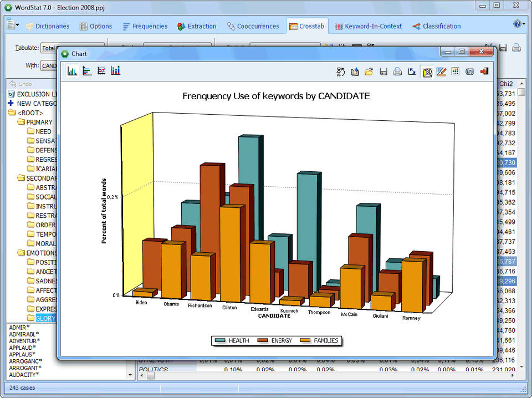Choose the line chart type icon
Screen dimensions: 532x398
click(x=101, y=71)
